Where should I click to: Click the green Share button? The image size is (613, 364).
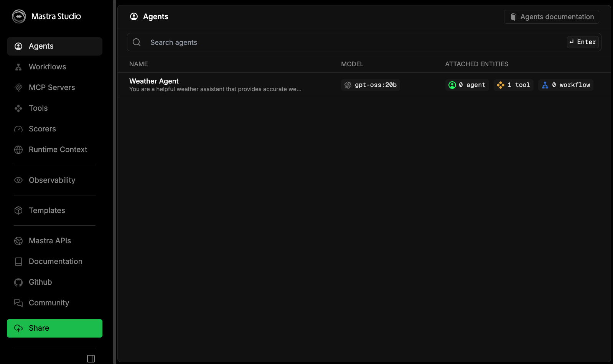(x=54, y=328)
